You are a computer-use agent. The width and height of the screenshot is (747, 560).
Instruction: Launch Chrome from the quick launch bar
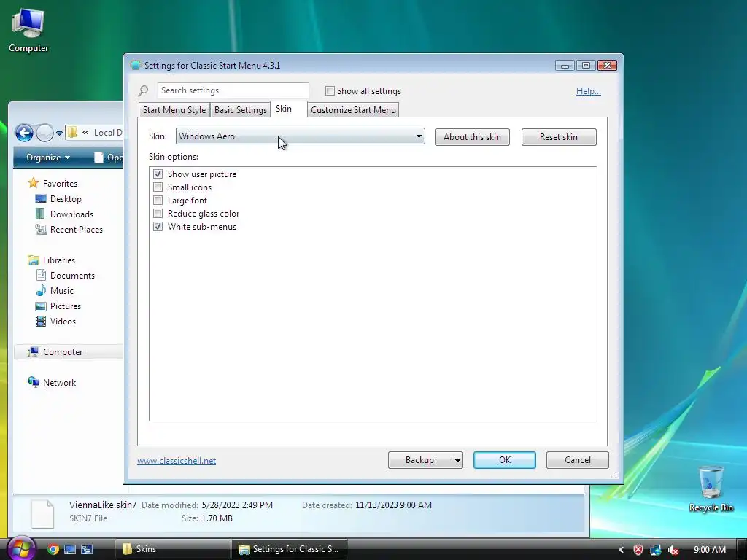click(x=53, y=549)
